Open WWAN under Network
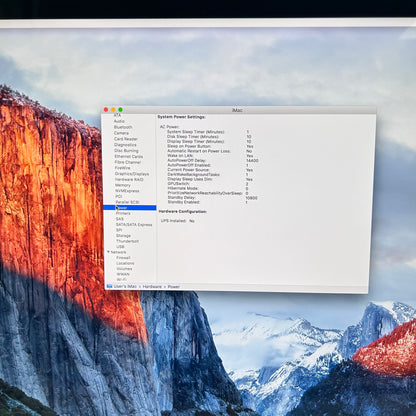416x416 pixels. [123, 274]
